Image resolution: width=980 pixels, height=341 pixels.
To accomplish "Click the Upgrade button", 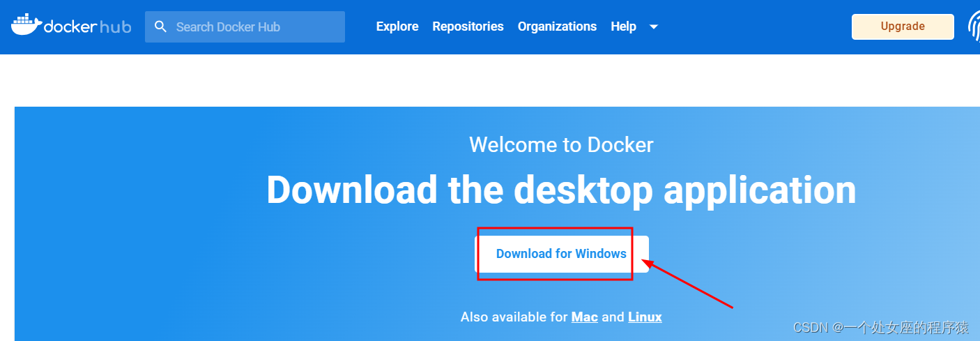I will click(x=903, y=26).
